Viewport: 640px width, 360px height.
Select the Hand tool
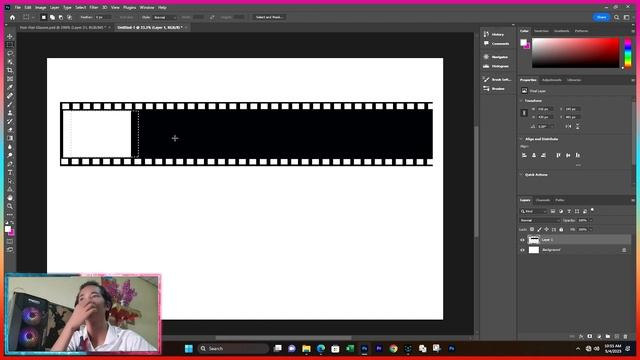10,198
